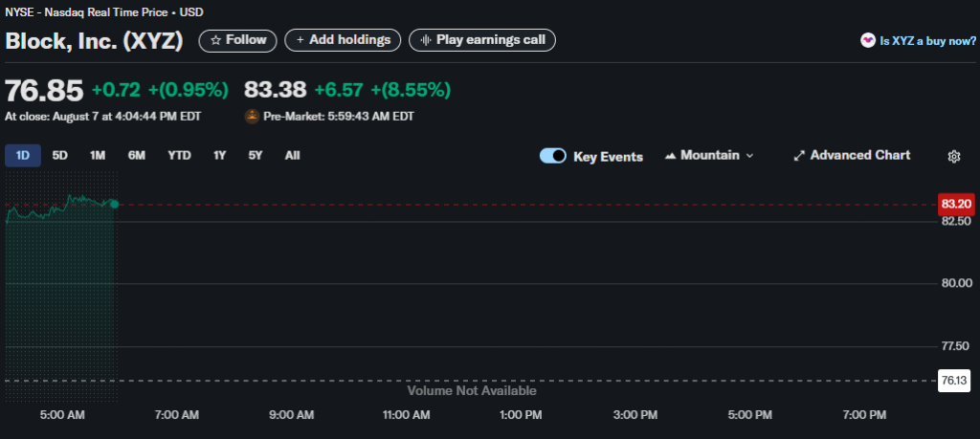This screenshot has height=439, width=980.
Task: Click the 7:00 PM time axis label
Action: [864, 415]
